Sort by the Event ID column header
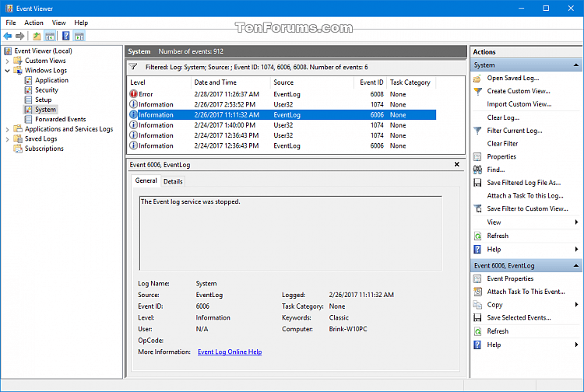This screenshot has width=584, height=392. click(x=371, y=82)
